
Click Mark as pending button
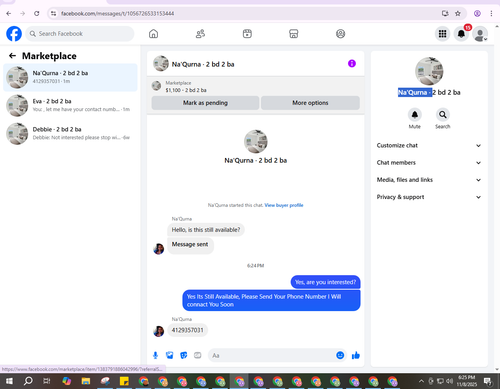click(x=205, y=103)
